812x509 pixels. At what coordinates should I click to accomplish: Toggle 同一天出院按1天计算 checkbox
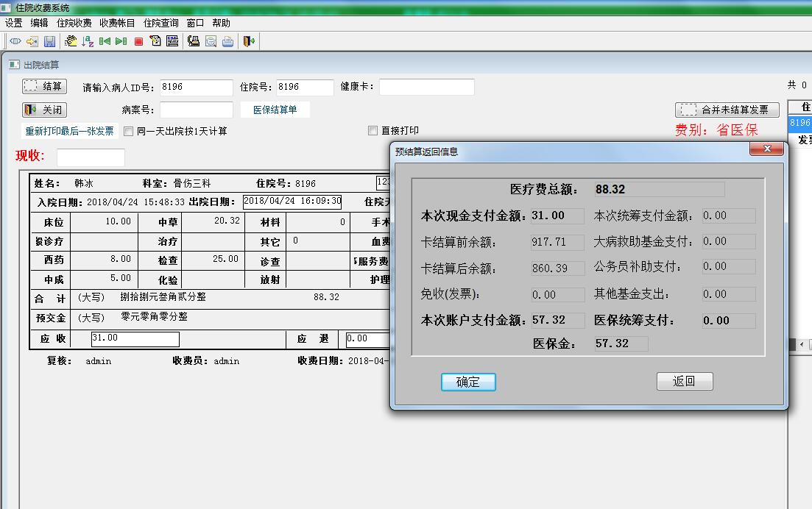coord(128,132)
